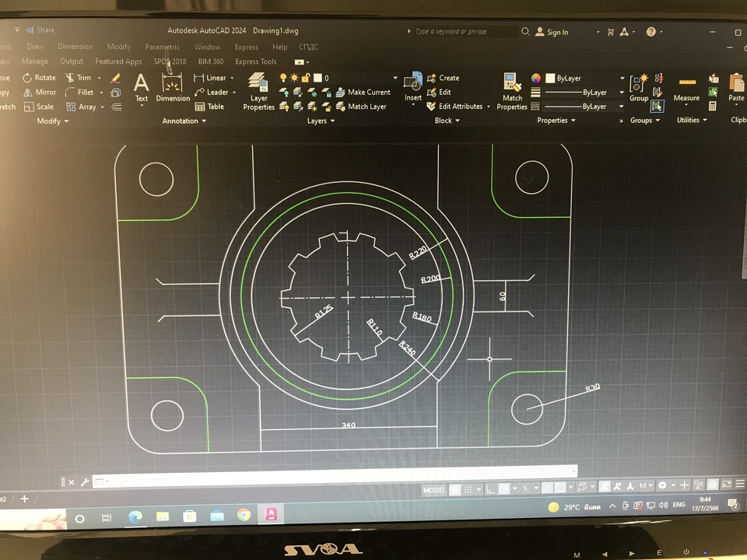Click the white ByLayer color swatch
This screenshot has height=560, width=747.
550,78
